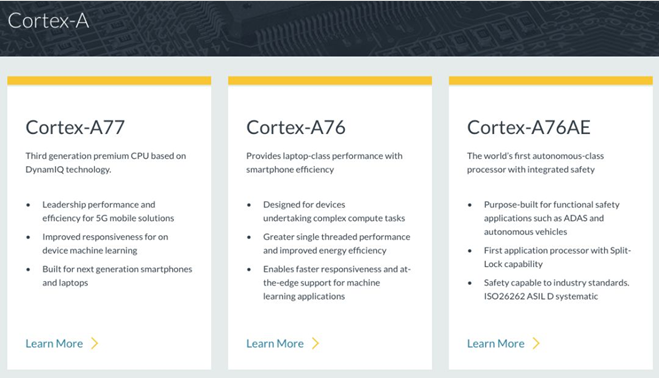Select the Cortex-A76AE card heading

pos(529,127)
